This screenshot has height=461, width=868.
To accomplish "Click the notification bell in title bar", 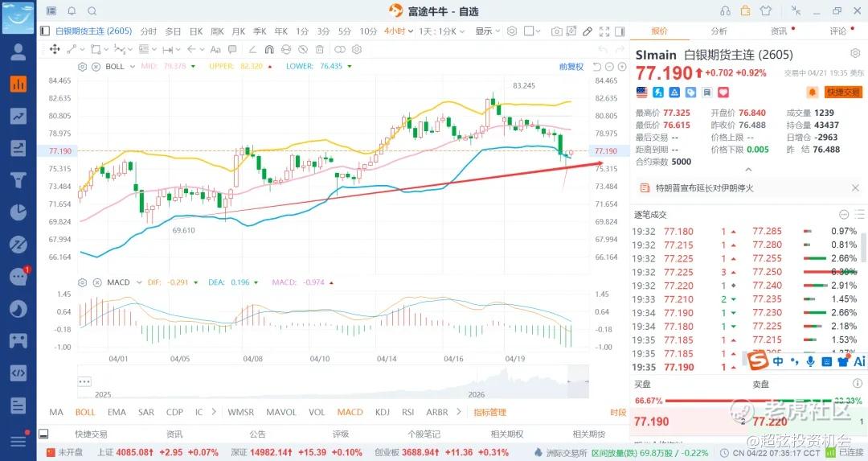I will [x=72, y=10].
